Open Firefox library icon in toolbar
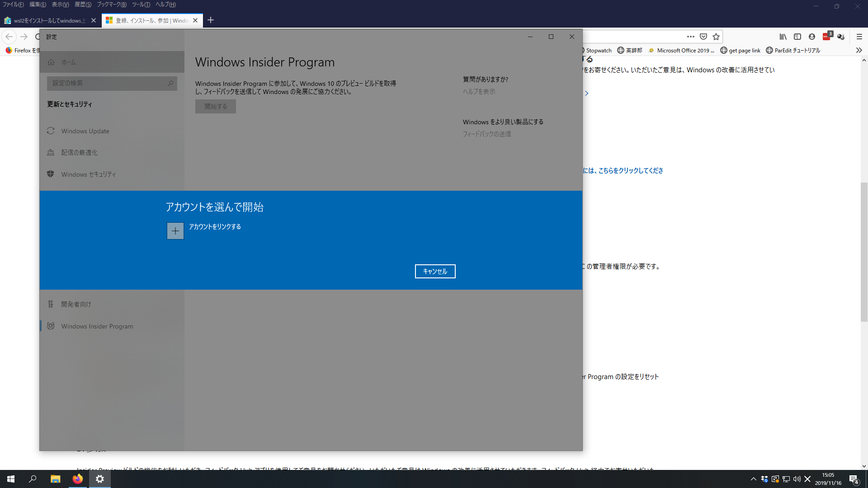This screenshot has width=868, height=488. click(x=783, y=37)
